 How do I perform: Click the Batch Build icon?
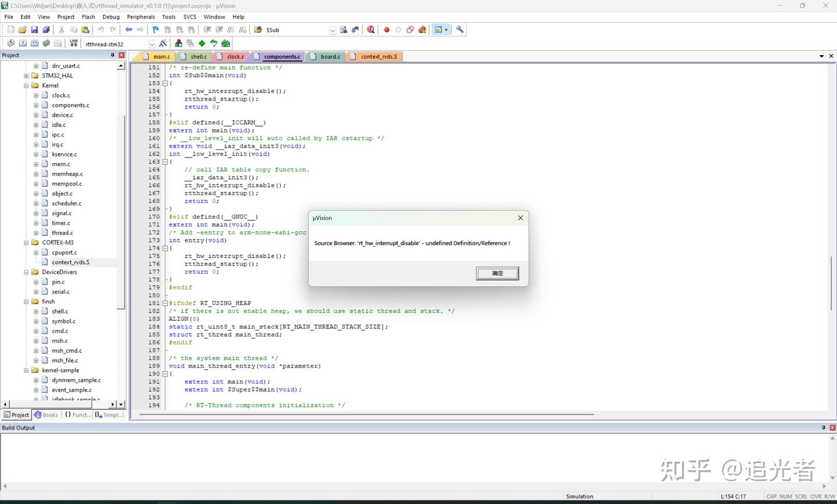[x=46, y=44]
